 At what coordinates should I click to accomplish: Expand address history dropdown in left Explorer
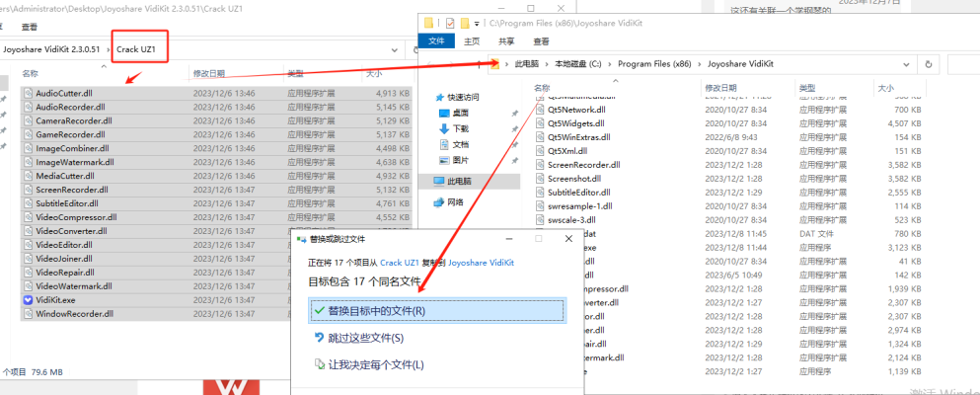click(395, 50)
